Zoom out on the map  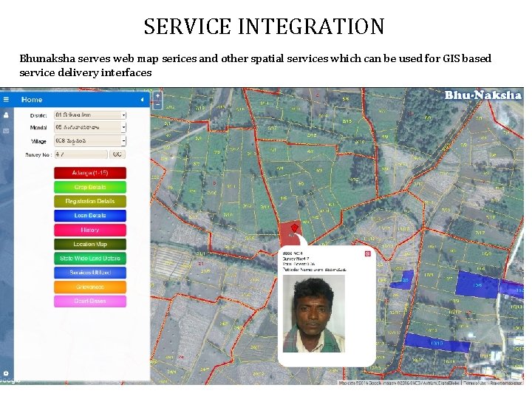[158, 105]
